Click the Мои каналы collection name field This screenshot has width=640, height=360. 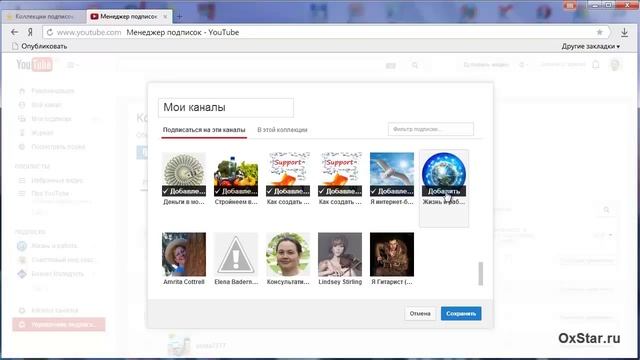[226, 107]
